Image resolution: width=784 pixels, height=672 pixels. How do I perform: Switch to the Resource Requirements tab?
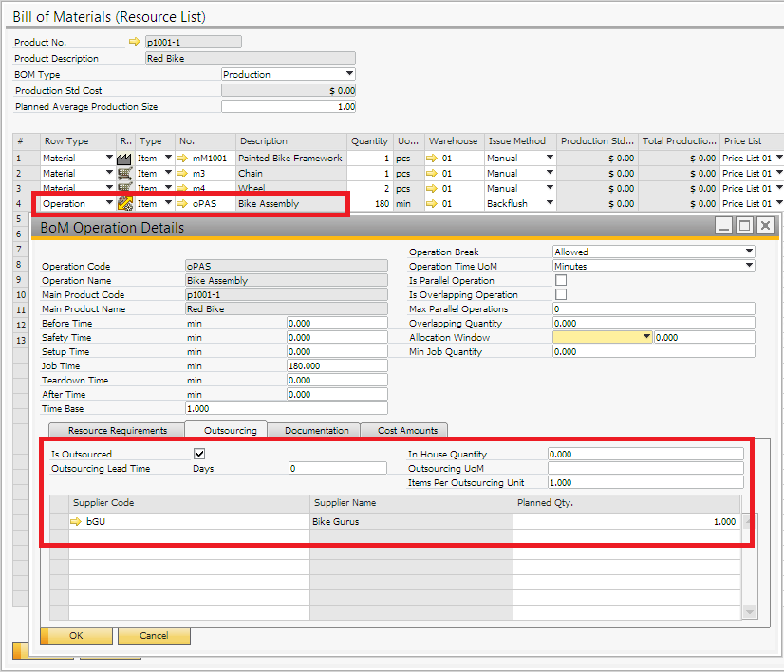pos(118,431)
